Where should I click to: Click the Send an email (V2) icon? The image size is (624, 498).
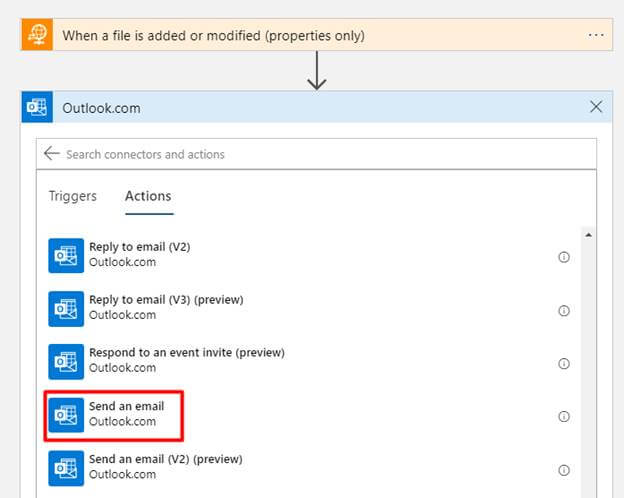(66, 468)
